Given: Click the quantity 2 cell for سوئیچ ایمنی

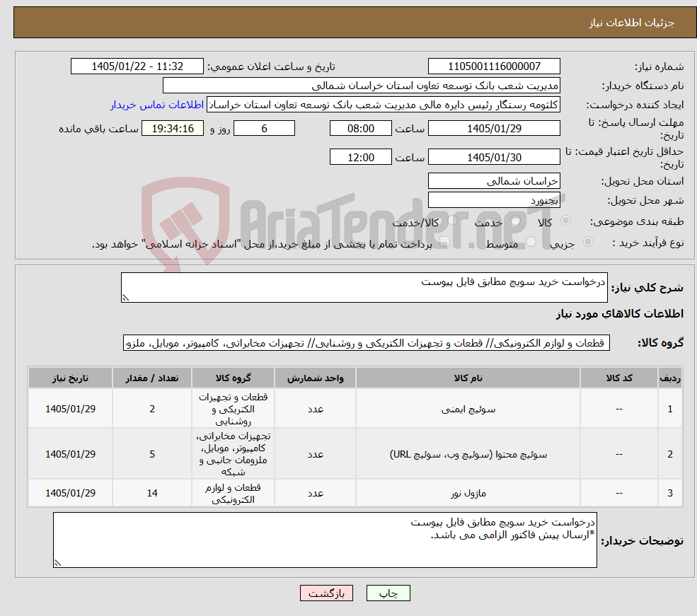Looking at the screenshot, I should pos(152,409).
